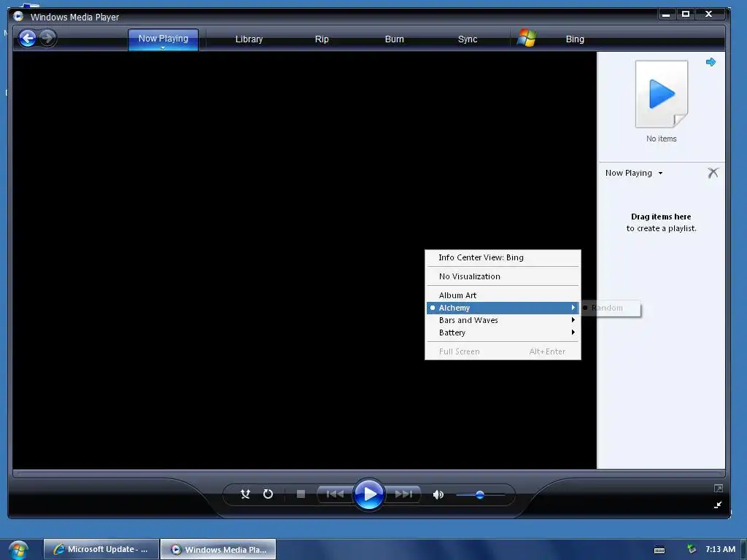Select Info Center View: Bing
The height and width of the screenshot is (560, 747).
click(x=503, y=257)
